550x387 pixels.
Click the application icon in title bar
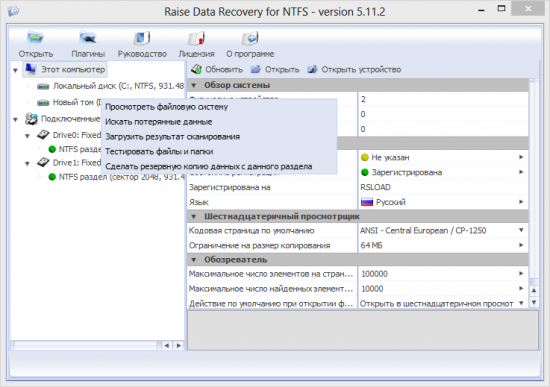[x=13, y=11]
